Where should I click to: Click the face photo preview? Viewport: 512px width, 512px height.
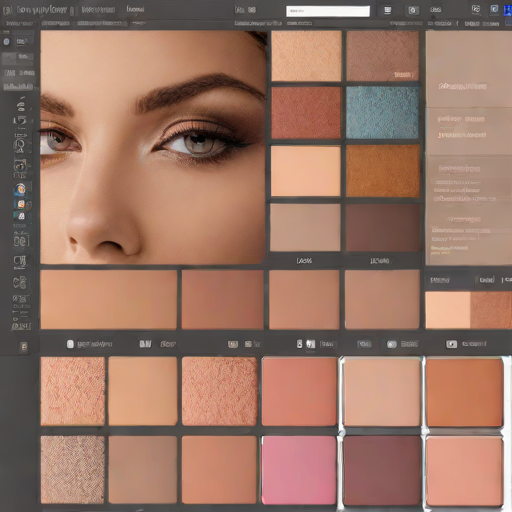point(153,147)
